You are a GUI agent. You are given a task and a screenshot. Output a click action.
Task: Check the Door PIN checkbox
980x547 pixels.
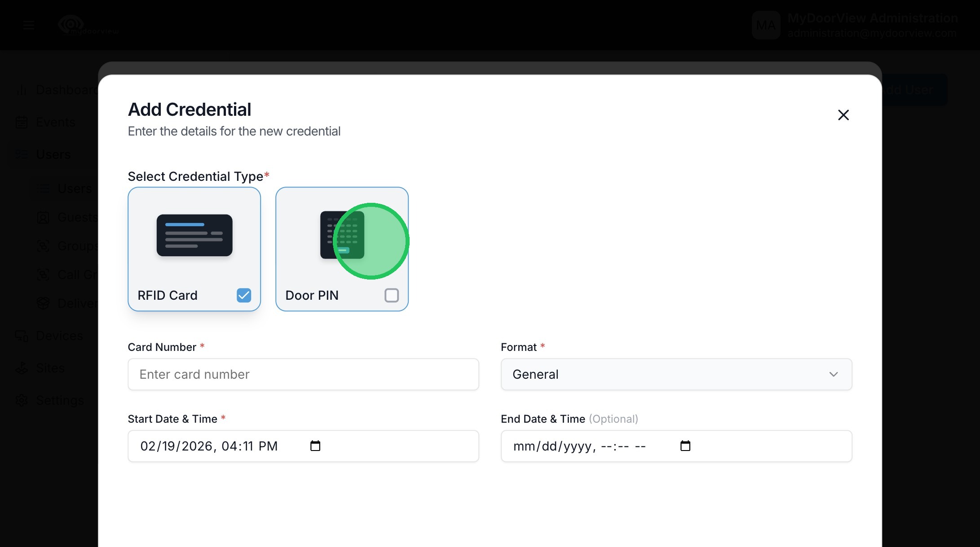[x=392, y=295]
